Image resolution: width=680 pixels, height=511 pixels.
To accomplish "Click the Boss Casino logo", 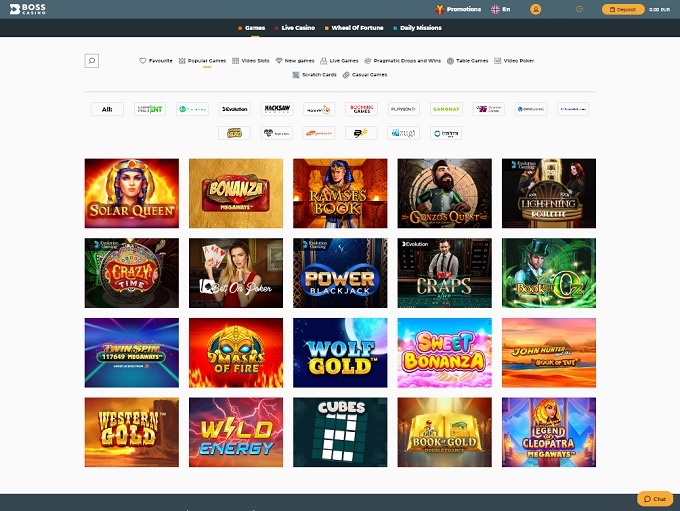I will 28,9.
